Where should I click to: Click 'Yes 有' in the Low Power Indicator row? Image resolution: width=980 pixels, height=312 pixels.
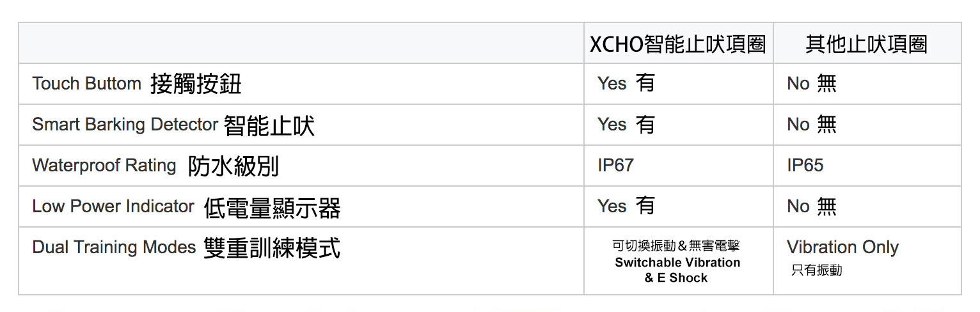click(x=626, y=207)
